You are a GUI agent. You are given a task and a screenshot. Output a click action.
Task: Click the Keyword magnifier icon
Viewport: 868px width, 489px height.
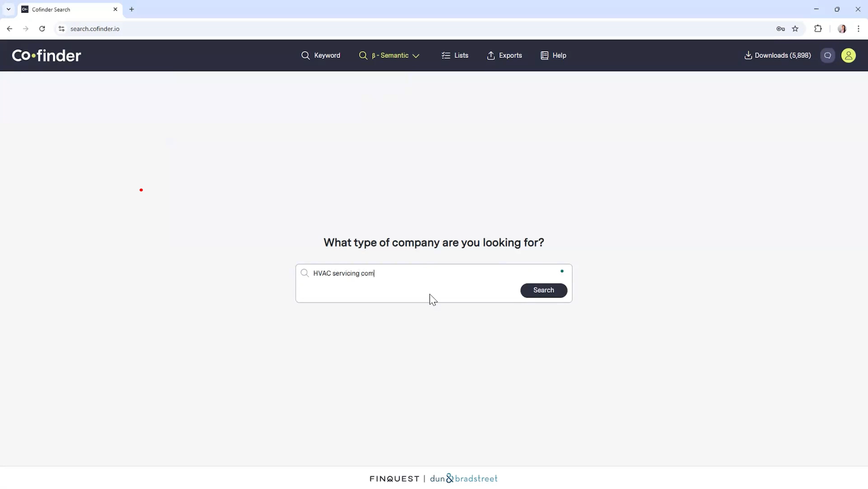pyautogui.click(x=306, y=55)
